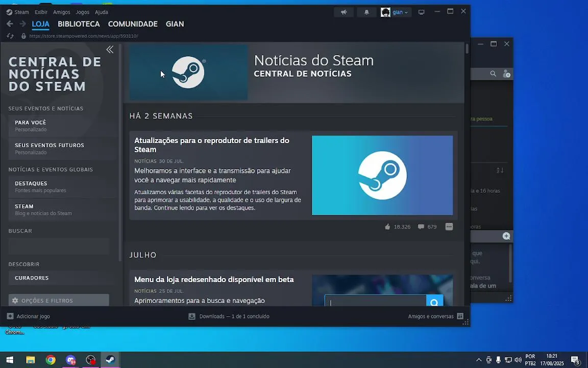Viewport: 588px width, 368px height.
Task: Click the POR PTB2 language indicator
Action: tap(530, 360)
